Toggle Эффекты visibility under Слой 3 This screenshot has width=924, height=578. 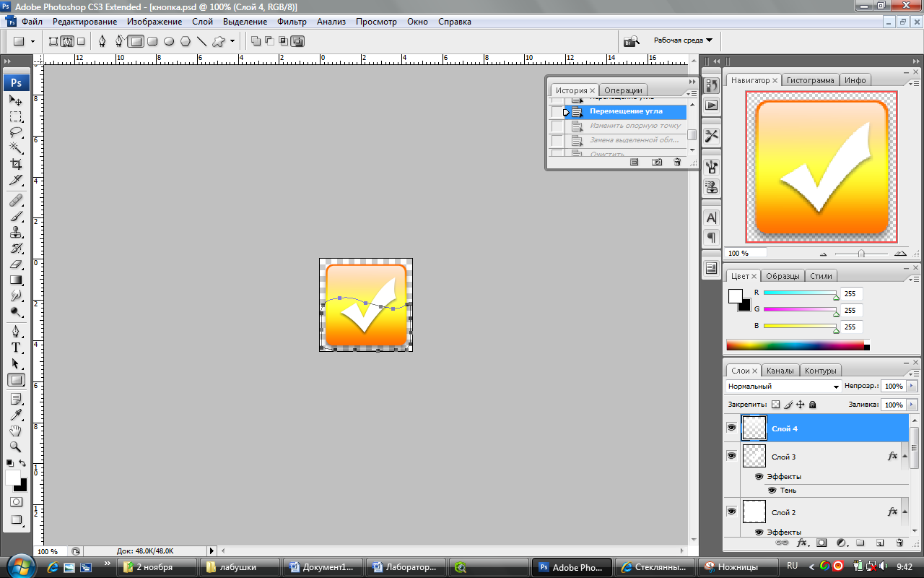[x=759, y=477]
